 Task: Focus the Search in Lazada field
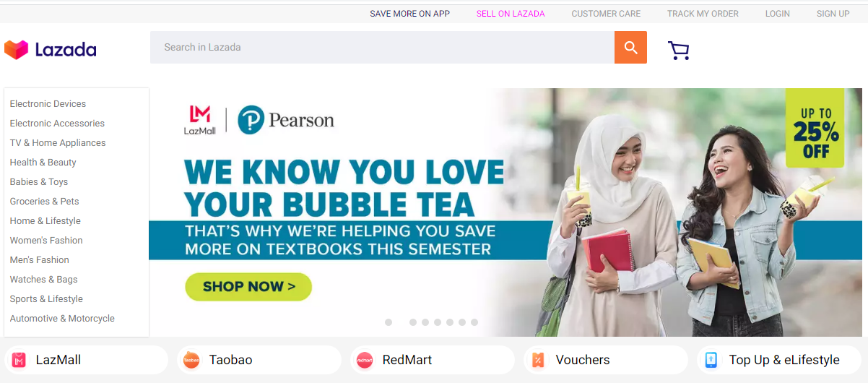(382, 48)
